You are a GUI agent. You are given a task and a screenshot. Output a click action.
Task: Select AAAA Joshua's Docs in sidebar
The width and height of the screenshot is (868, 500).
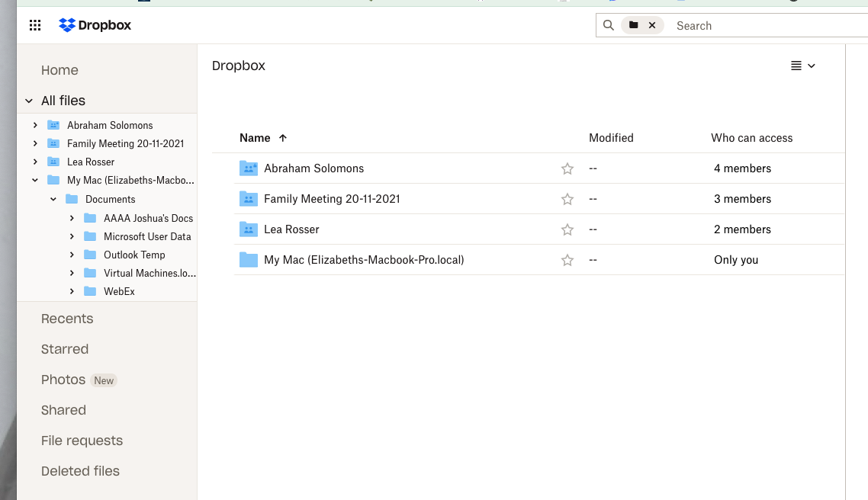pos(149,218)
